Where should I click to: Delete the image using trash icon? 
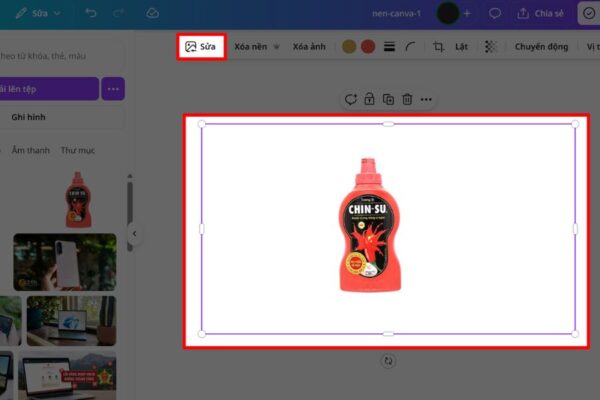point(407,99)
